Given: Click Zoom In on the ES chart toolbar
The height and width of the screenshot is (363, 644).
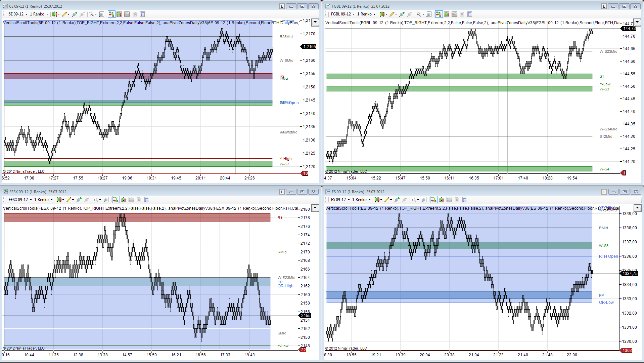Looking at the screenshot, I should 397,200.
